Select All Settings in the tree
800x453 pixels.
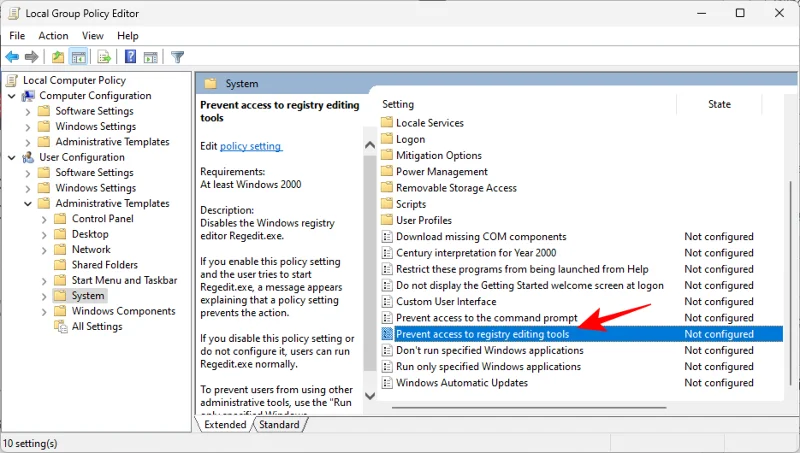[97, 326]
